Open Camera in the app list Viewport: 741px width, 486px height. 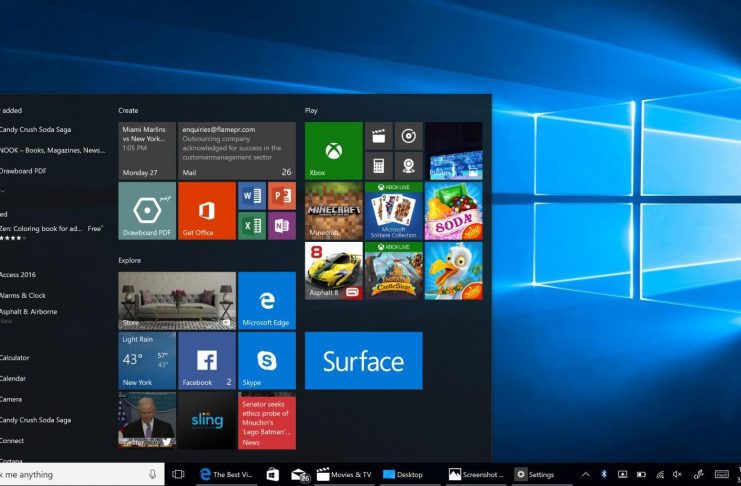click(x=11, y=399)
